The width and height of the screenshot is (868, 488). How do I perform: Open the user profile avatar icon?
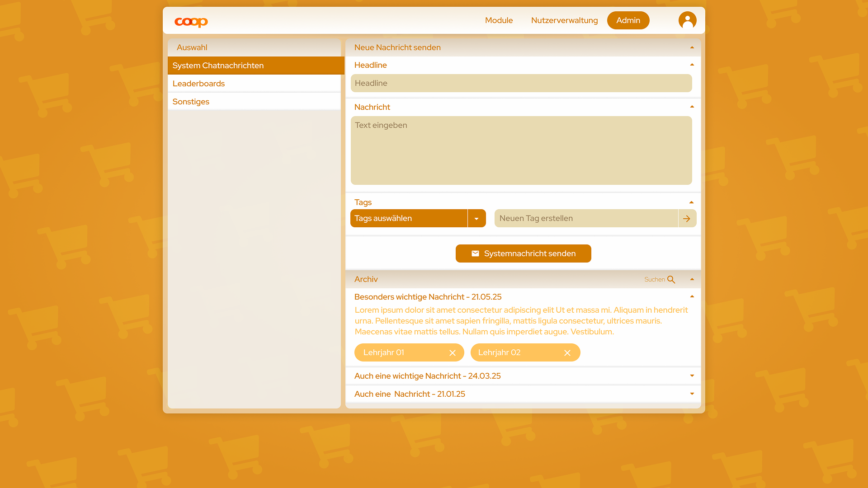click(687, 20)
